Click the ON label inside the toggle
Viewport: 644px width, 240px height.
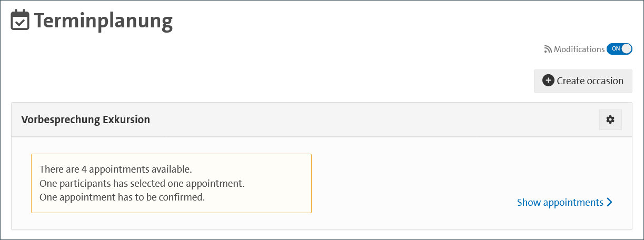point(615,49)
